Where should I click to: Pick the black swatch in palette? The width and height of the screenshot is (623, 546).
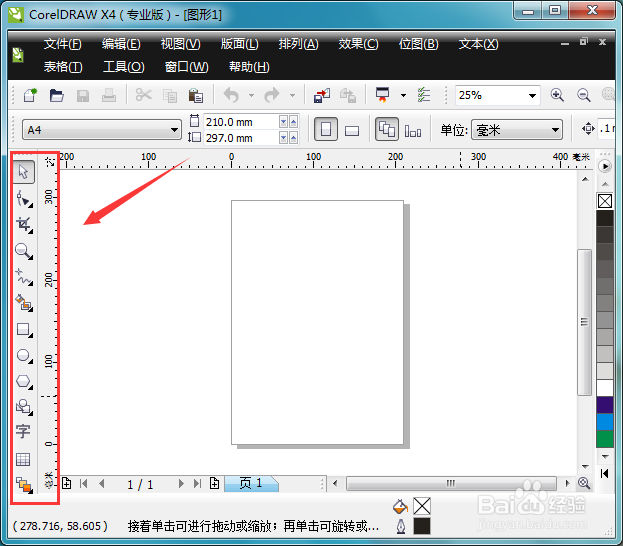coord(605,219)
